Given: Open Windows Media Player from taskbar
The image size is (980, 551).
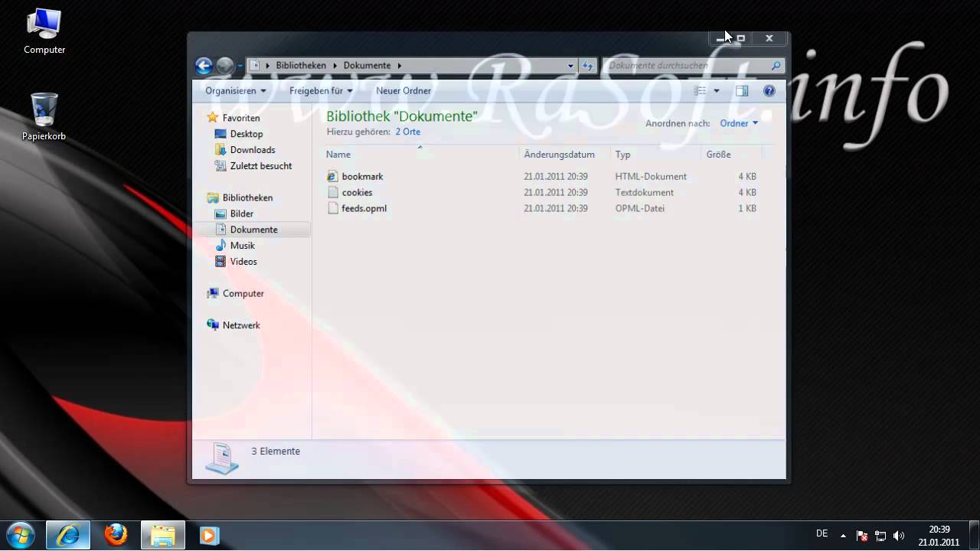Looking at the screenshot, I should click(209, 535).
